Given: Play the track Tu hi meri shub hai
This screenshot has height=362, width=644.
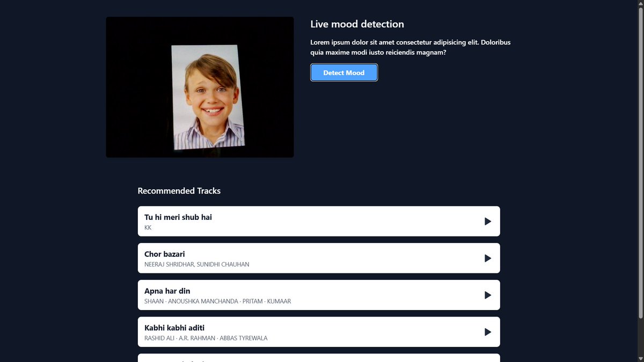Looking at the screenshot, I should click(488, 221).
